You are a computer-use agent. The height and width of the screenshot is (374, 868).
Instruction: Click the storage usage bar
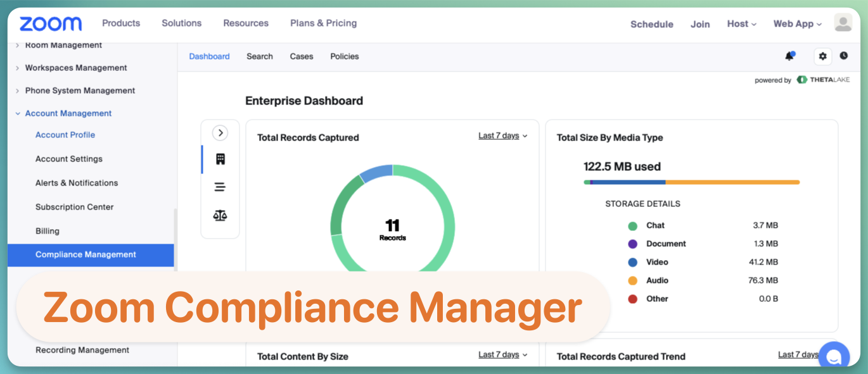(692, 182)
